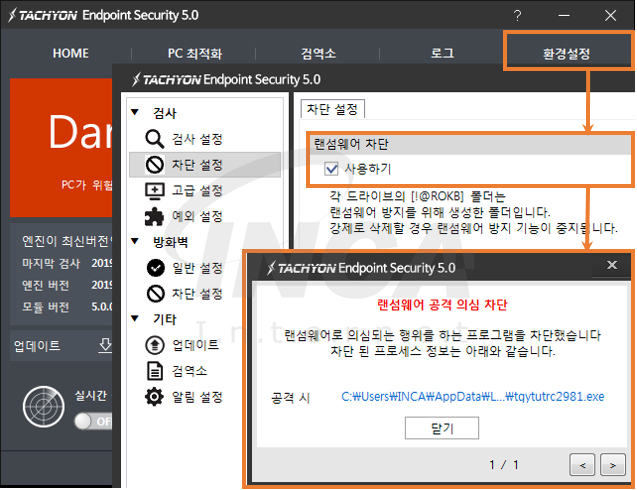This screenshot has width=637, height=490.
Task: Collapse the 기타 tree section
Action: (x=135, y=319)
